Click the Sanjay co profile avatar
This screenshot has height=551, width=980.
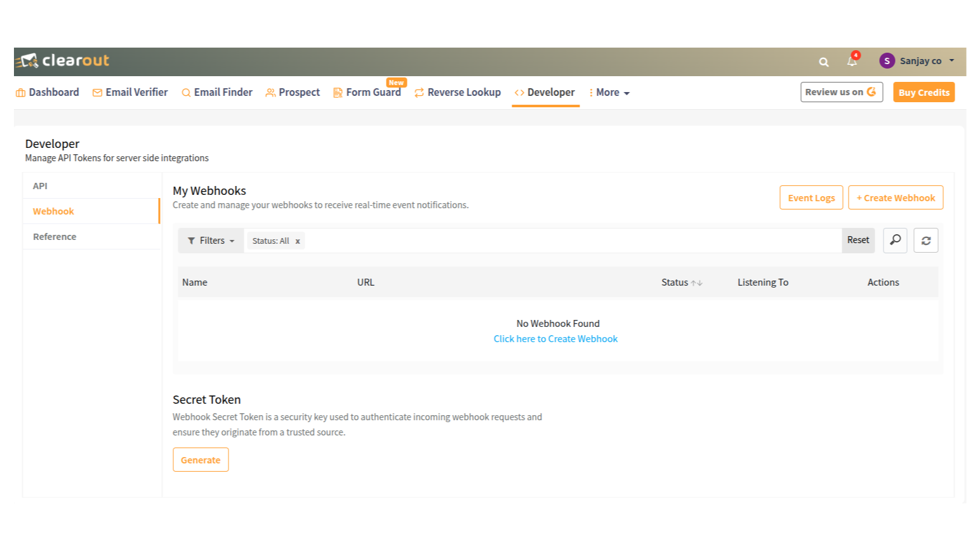point(887,60)
